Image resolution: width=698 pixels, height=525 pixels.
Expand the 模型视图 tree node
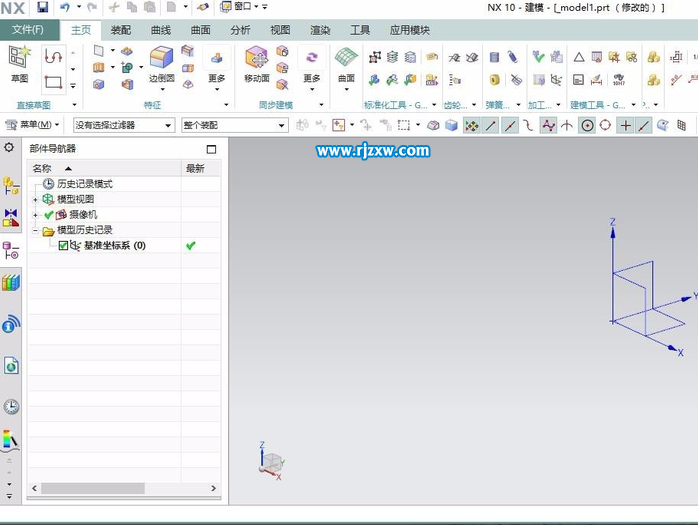pyautogui.click(x=36, y=199)
